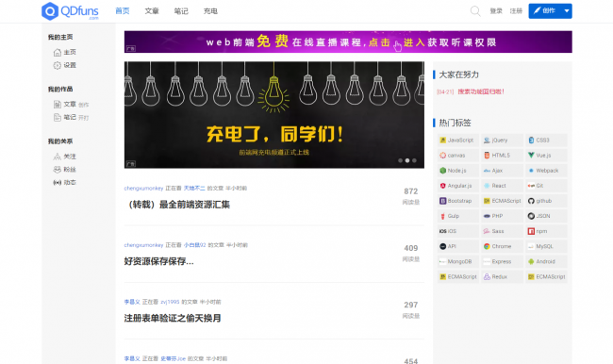Open 动态 in the left sidebar

click(65, 182)
